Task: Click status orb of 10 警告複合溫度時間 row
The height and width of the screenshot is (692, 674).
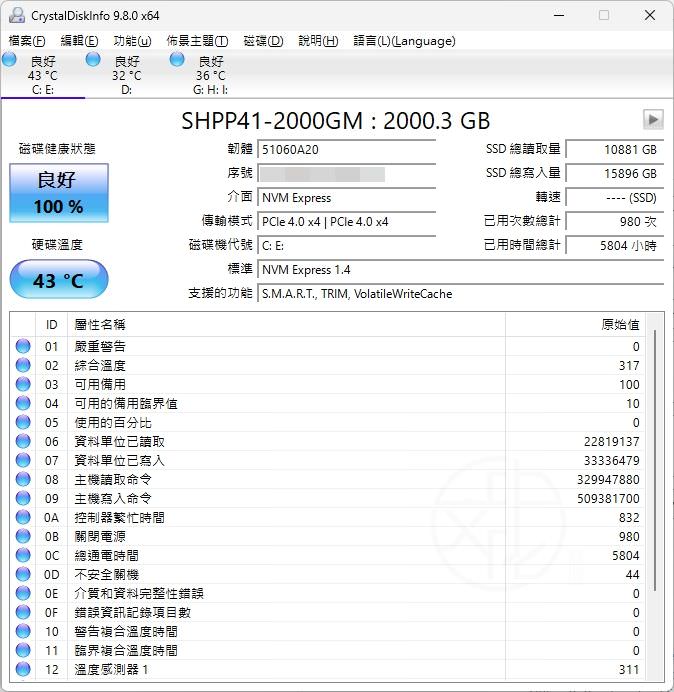Action: (x=23, y=632)
